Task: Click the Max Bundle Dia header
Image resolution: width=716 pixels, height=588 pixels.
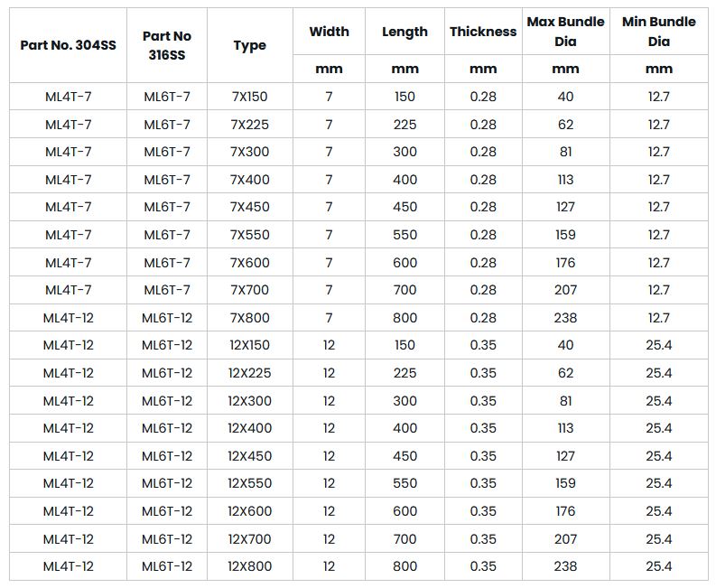Action: click(565, 32)
